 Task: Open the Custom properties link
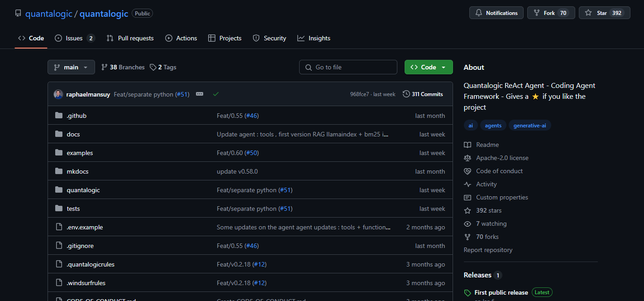coord(502,198)
